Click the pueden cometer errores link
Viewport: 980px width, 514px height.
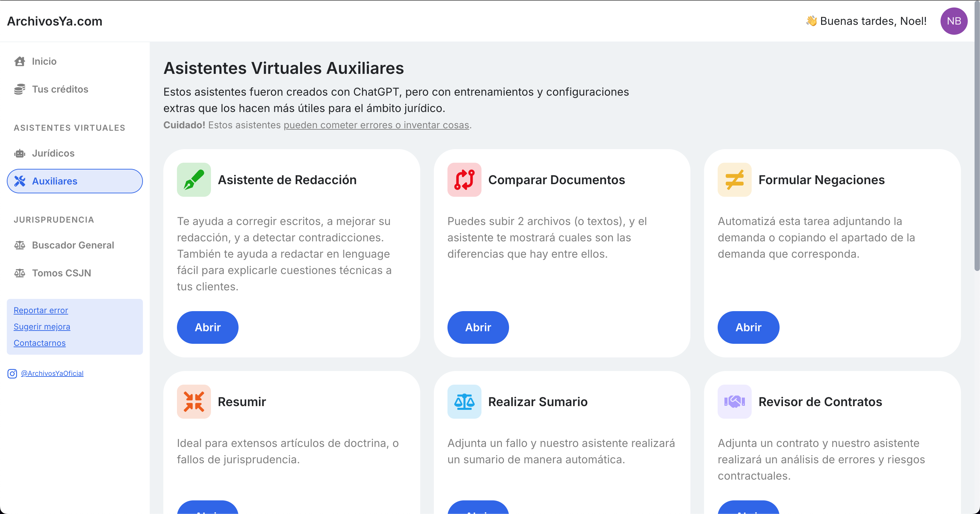(376, 125)
